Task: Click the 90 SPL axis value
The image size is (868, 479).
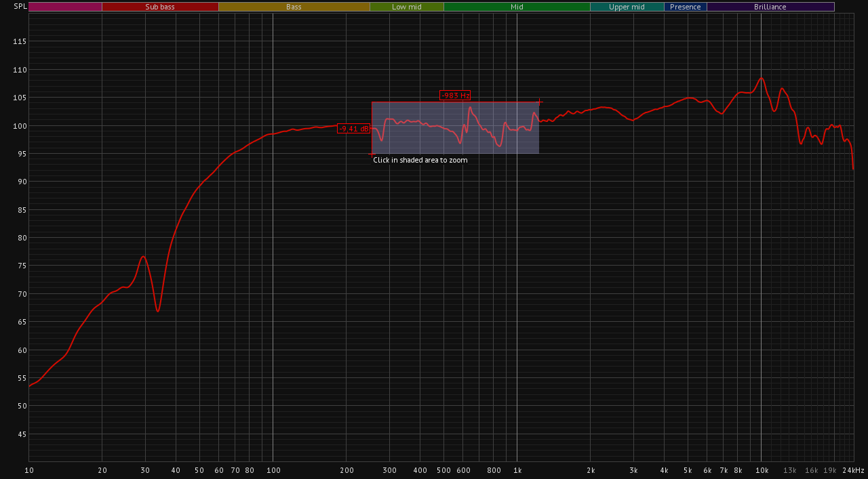Action: coord(22,182)
